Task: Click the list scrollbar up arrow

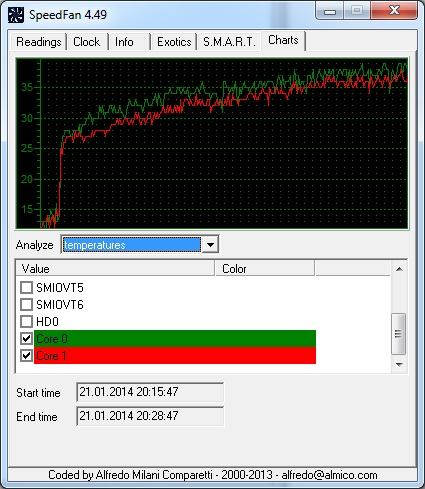Action: pos(399,269)
